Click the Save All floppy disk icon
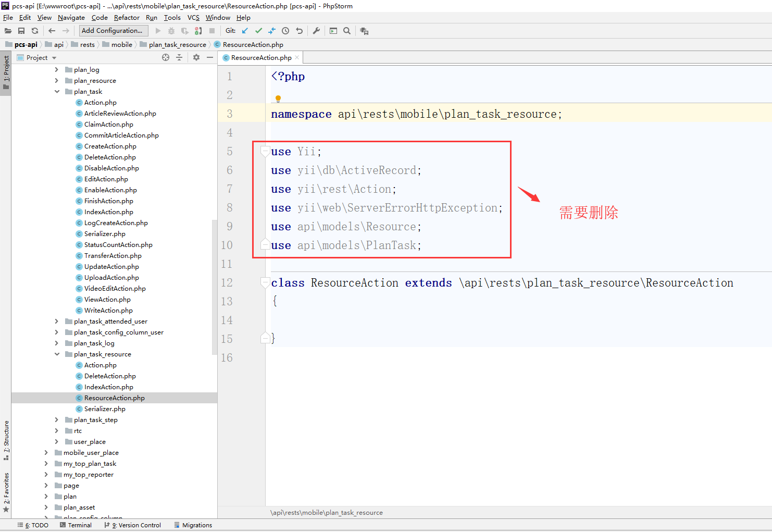Image resolution: width=772 pixels, height=532 pixels. point(21,31)
